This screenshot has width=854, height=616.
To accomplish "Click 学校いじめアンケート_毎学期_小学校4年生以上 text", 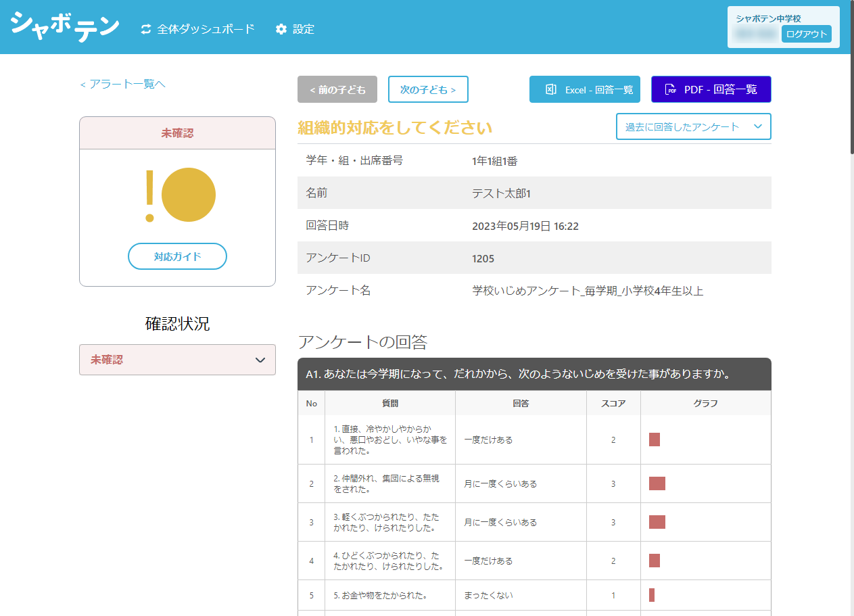I will pos(588,291).
